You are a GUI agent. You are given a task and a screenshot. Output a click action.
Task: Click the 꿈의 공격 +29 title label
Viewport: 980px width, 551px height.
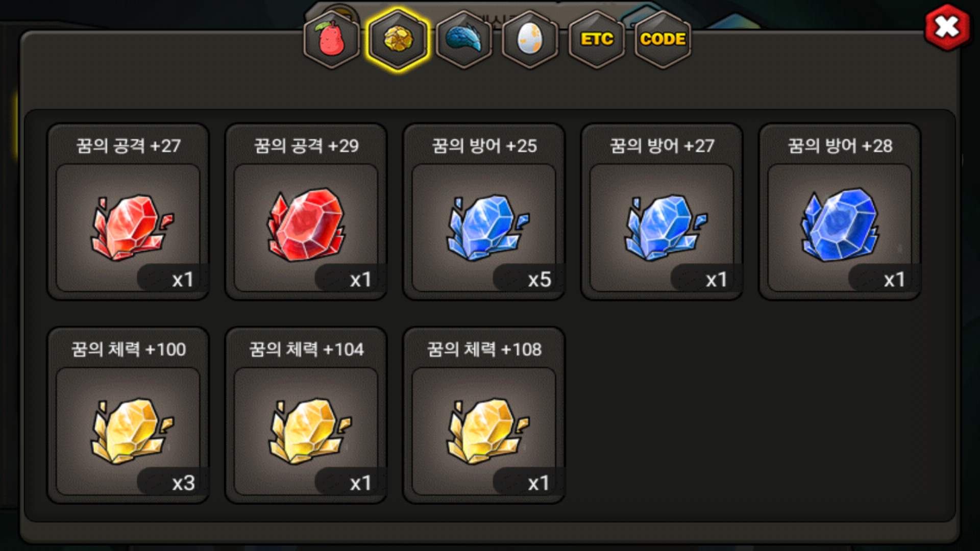(x=306, y=146)
